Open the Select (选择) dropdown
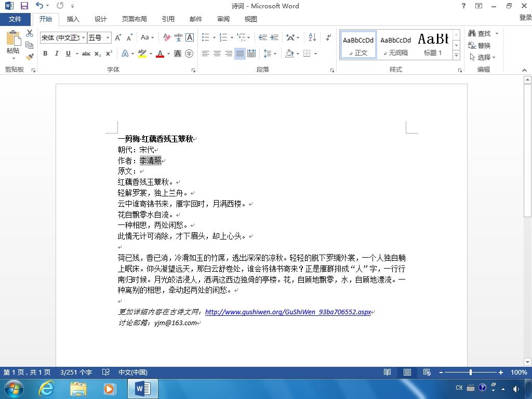 click(x=483, y=57)
